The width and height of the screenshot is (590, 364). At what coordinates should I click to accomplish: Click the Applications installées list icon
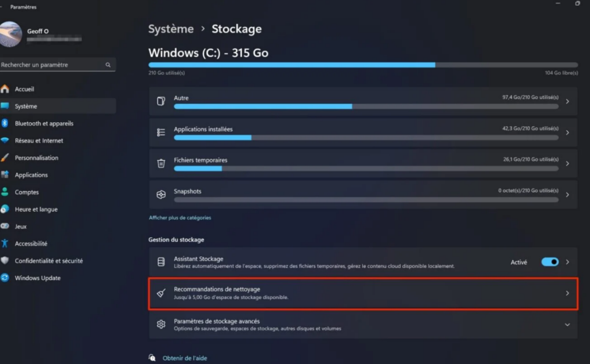[161, 132]
